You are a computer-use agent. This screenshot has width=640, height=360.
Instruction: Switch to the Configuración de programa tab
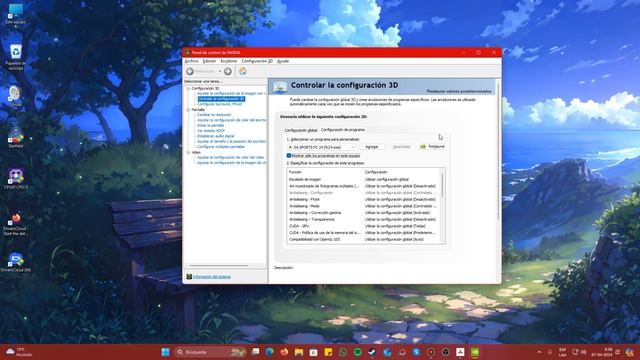(343, 130)
